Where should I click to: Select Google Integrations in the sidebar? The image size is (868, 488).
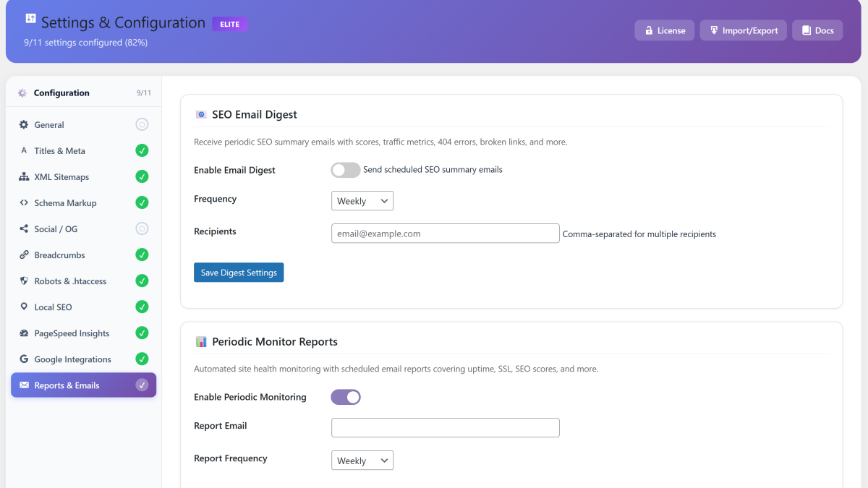72,359
